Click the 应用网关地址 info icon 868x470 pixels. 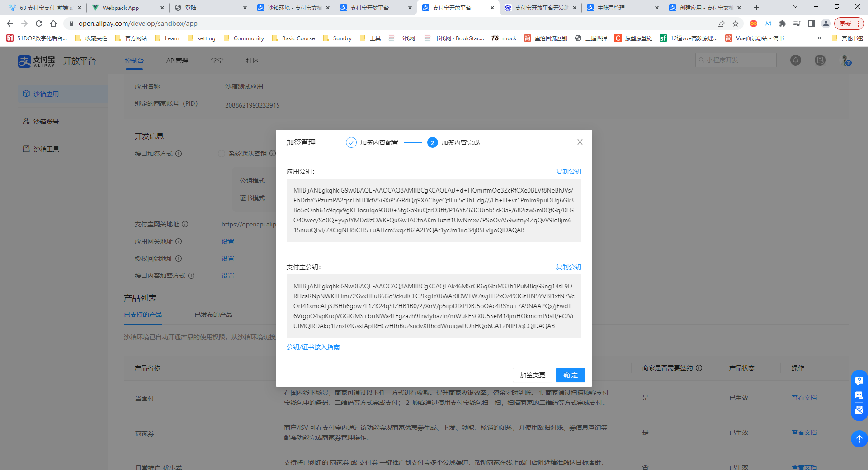(x=179, y=241)
